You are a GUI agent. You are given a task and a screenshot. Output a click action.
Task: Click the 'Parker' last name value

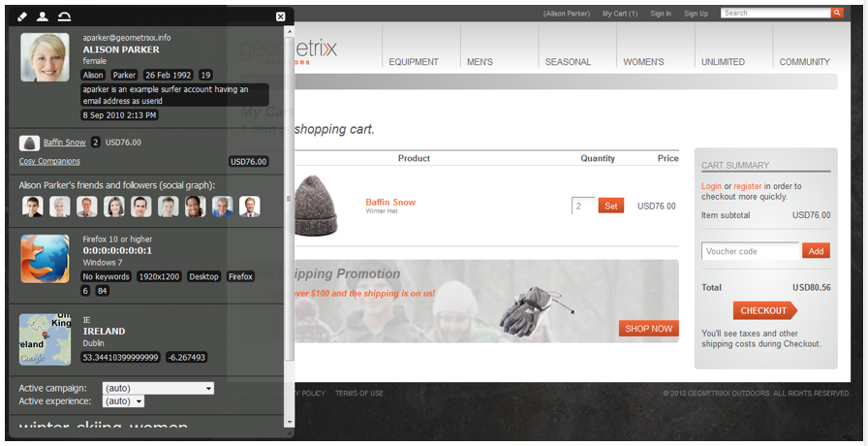click(x=124, y=76)
